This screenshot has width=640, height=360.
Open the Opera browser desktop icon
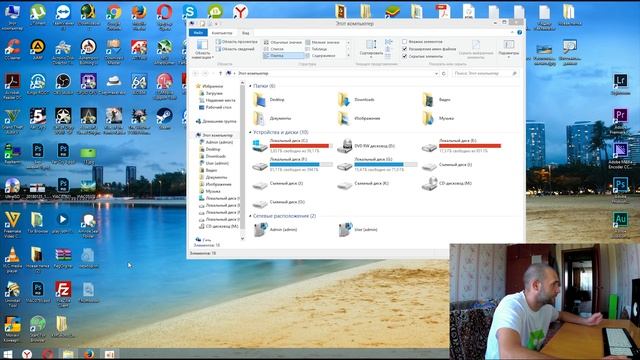coord(164,16)
